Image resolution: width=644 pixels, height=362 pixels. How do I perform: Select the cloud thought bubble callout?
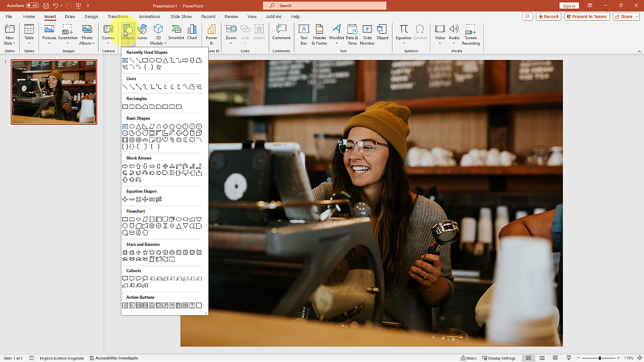[x=145, y=279]
